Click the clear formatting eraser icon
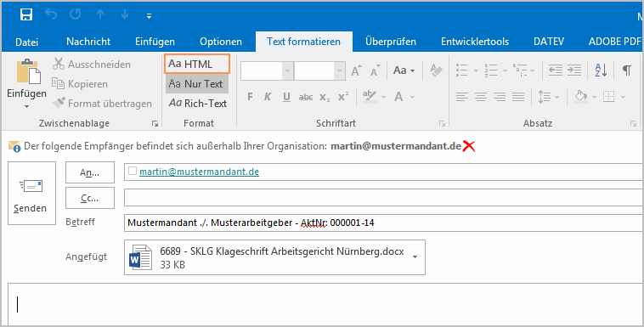This screenshot has width=644, height=327. click(436, 70)
